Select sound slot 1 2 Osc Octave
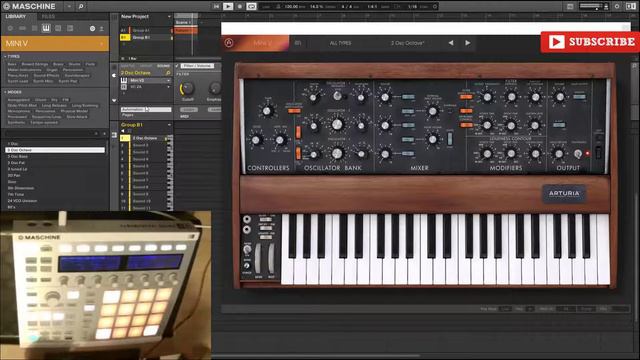Screen dimensions: 640x360 click(146, 138)
